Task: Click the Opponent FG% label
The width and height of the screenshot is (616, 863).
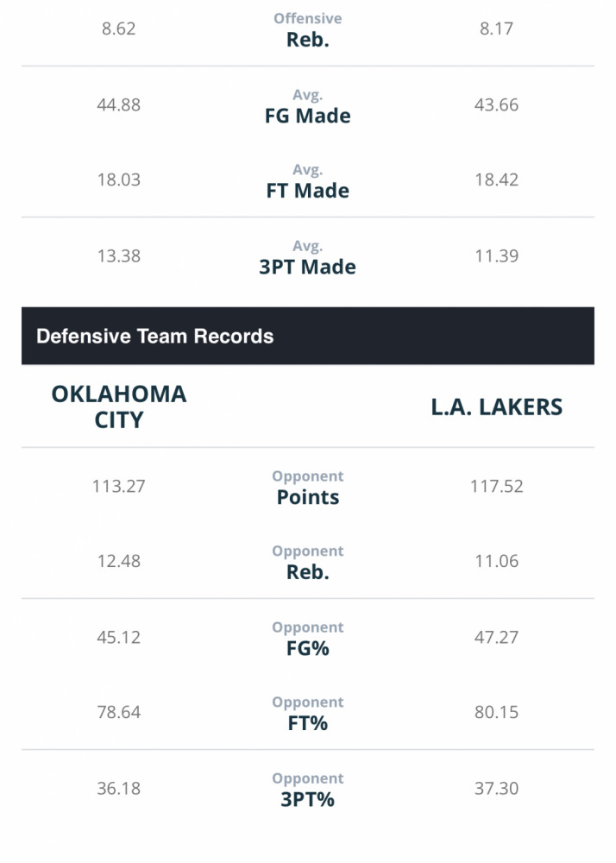Action: pyautogui.click(x=307, y=639)
